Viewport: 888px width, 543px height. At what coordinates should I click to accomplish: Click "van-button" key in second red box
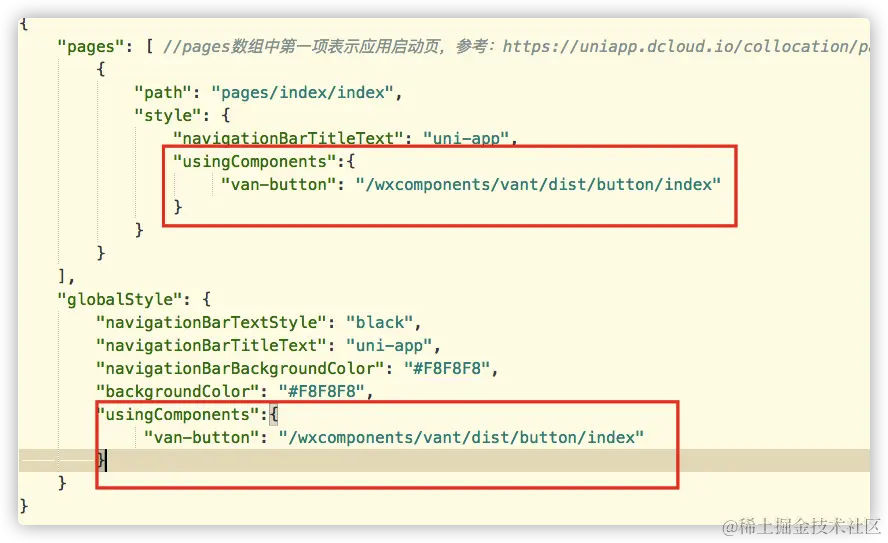(x=197, y=438)
